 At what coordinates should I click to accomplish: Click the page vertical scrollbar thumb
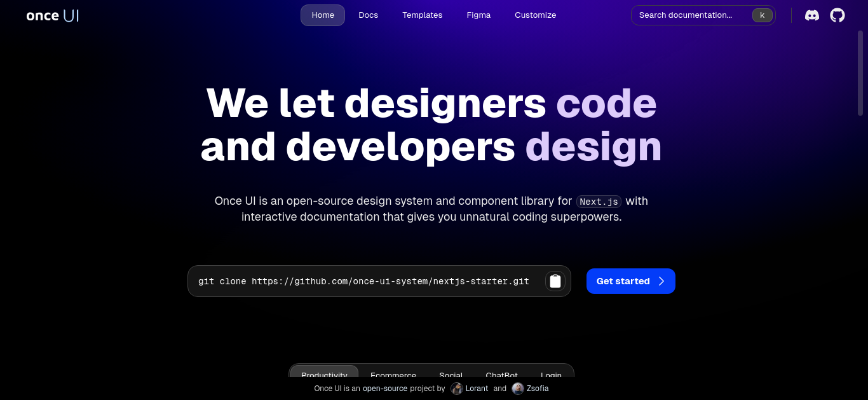click(x=860, y=73)
